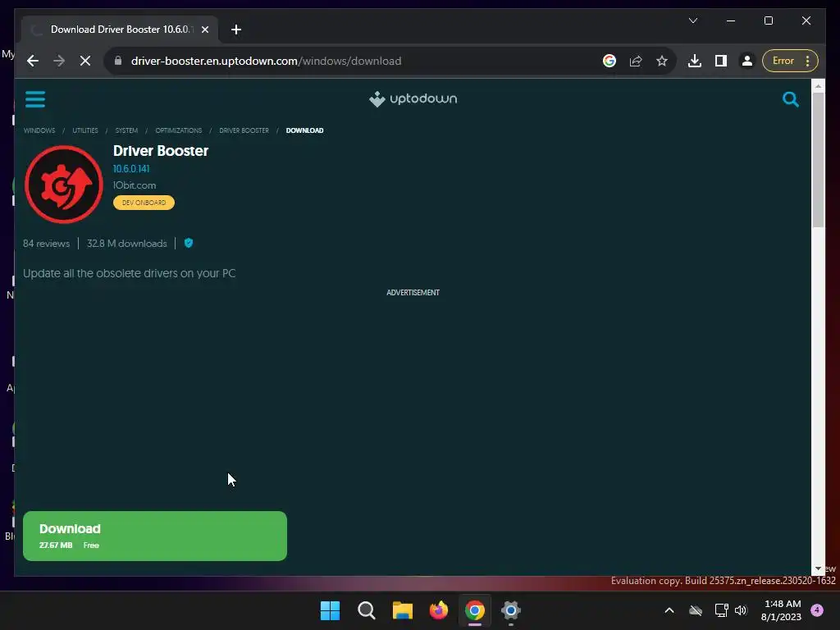
Task: Stop loading the page
Action: coord(85,61)
